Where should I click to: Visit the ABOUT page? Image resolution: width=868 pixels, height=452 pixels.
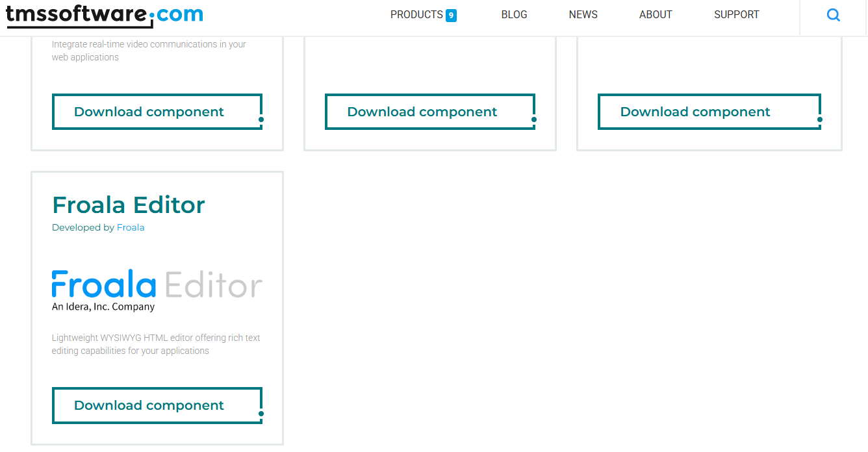coord(656,14)
